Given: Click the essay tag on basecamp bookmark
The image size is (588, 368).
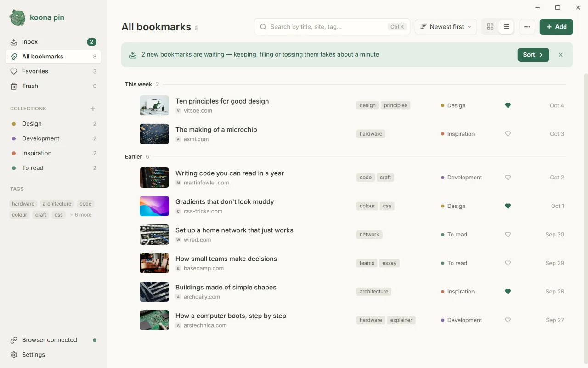Looking at the screenshot, I should tap(389, 263).
